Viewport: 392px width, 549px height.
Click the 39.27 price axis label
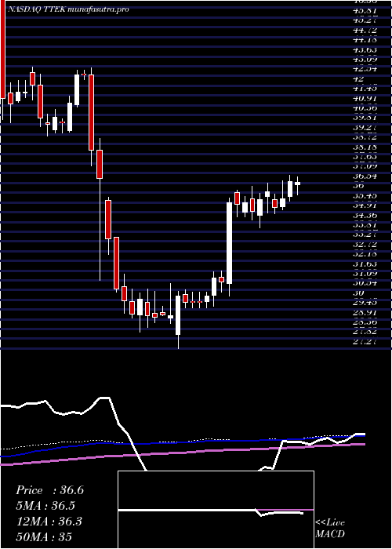coord(365,127)
